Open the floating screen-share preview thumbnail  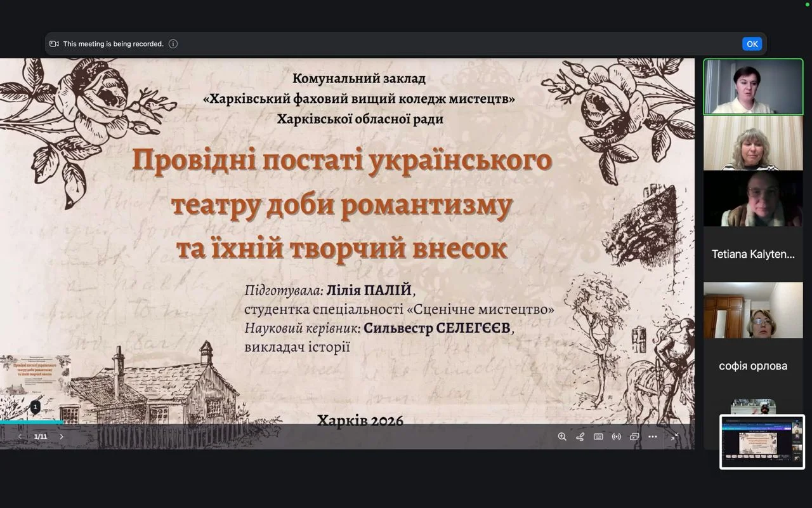click(762, 442)
